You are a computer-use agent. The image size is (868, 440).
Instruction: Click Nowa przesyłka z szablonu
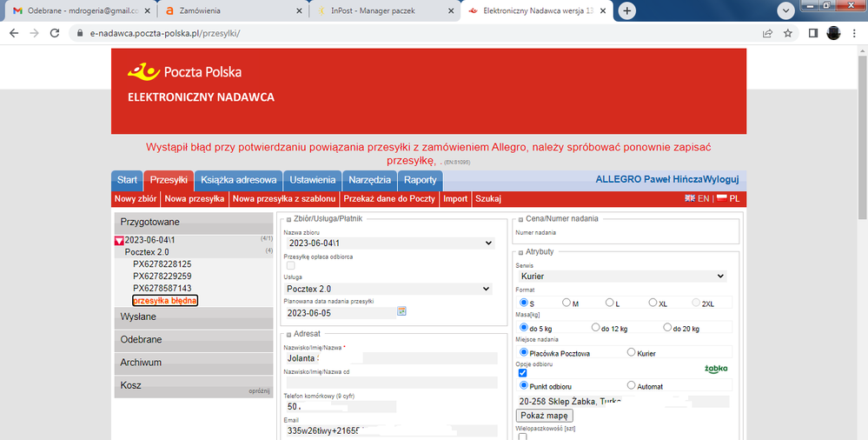click(284, 198)
